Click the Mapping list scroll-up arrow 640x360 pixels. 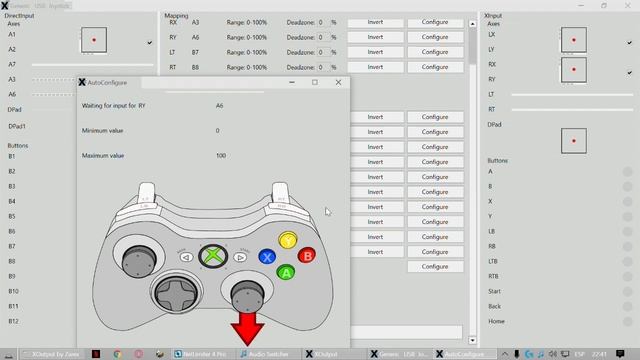472,24
